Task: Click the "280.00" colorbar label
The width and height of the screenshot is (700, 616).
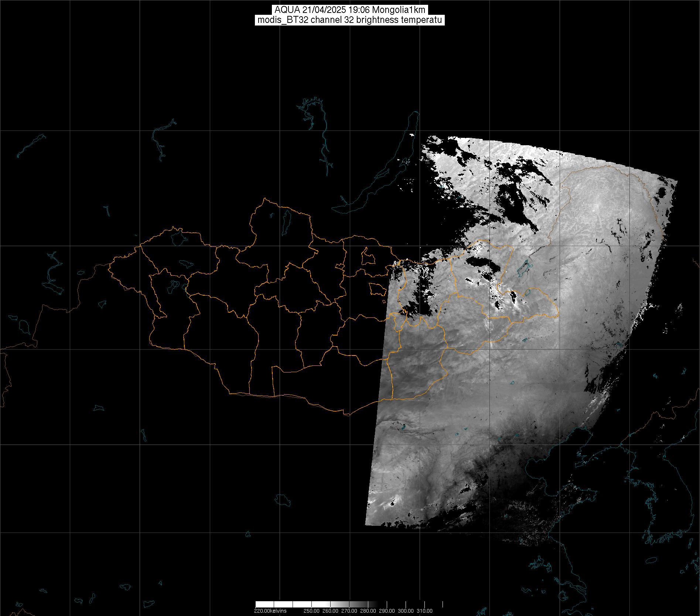Action: [369, 611]
